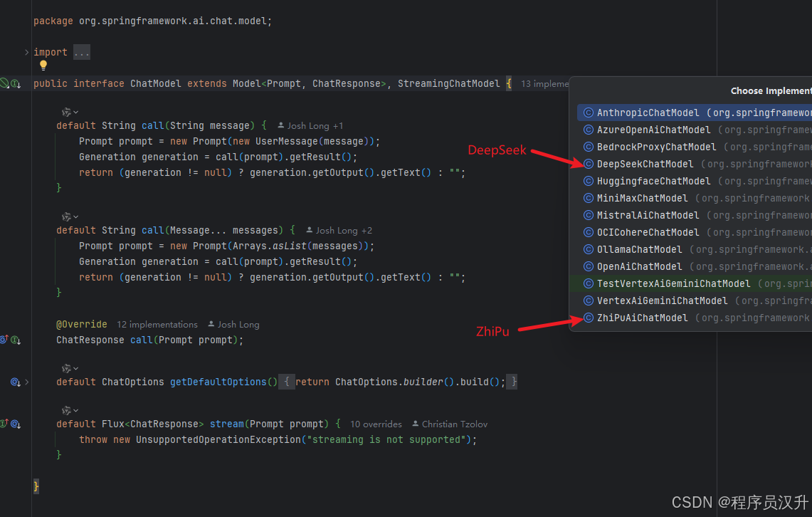Image resolution: width=812 pixels, height=517 pixels.
Task: Click StreamingChatModel in the extends clause
Action: tap(448, 83)
